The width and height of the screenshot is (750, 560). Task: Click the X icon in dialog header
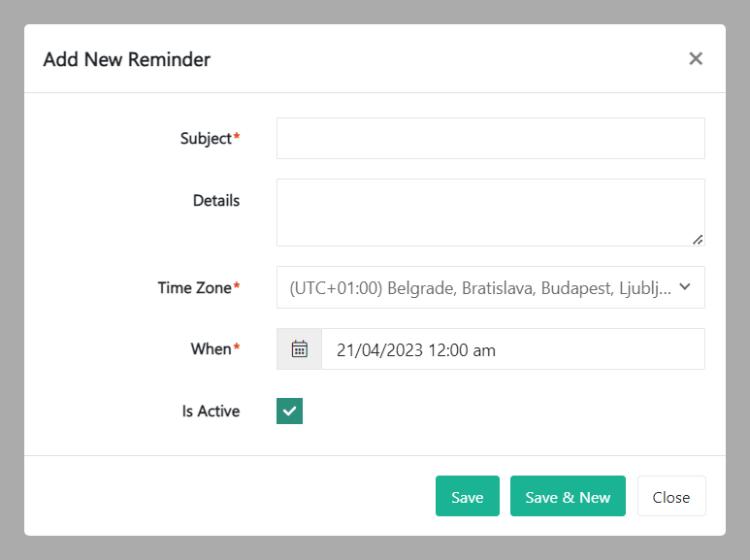click(696, 58)
